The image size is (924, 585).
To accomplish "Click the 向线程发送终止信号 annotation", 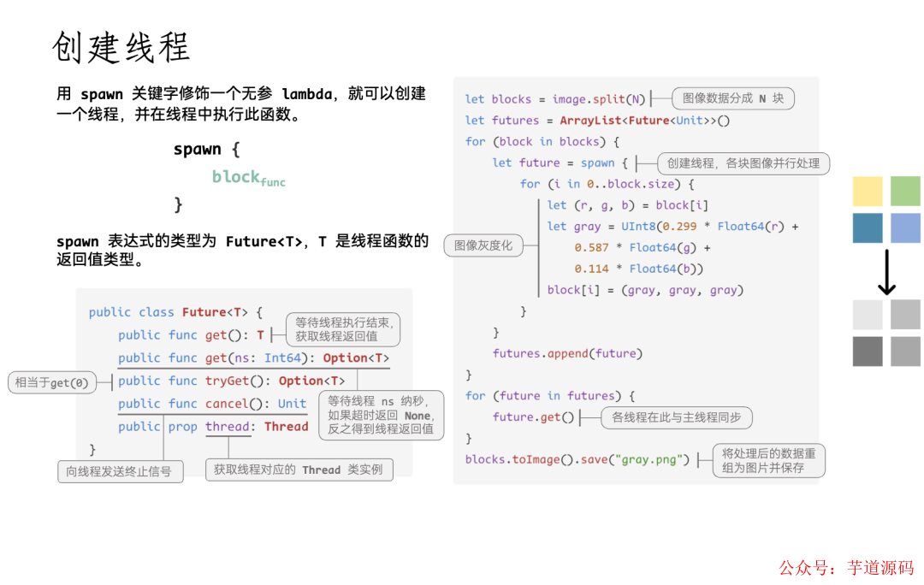I will 121,471.
